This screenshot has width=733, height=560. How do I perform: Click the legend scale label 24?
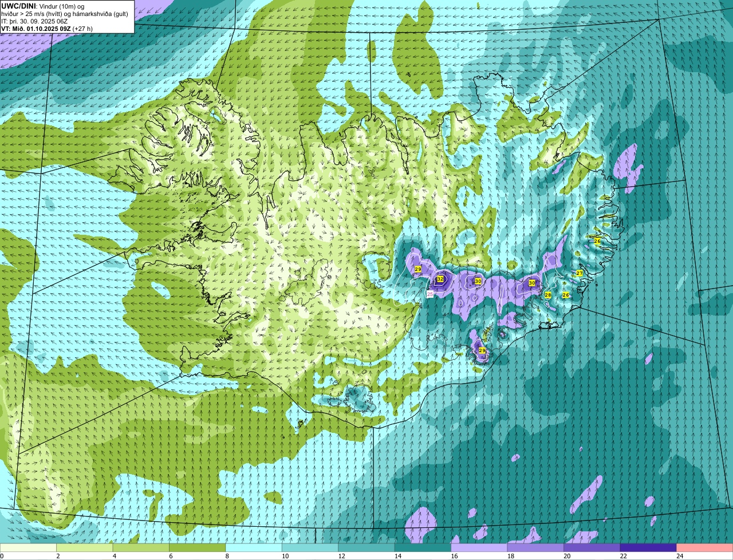click(x=679, y=555)
